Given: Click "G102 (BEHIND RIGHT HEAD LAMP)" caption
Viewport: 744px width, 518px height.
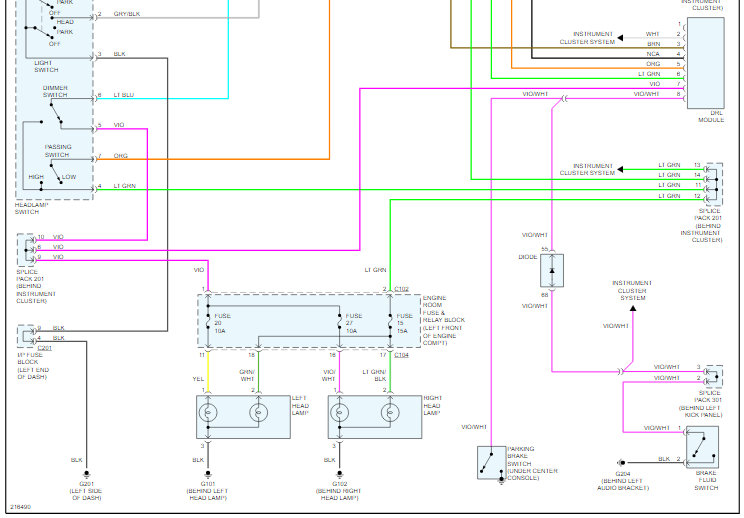Looking at the screenshot, I should click(x=339, y=491).
